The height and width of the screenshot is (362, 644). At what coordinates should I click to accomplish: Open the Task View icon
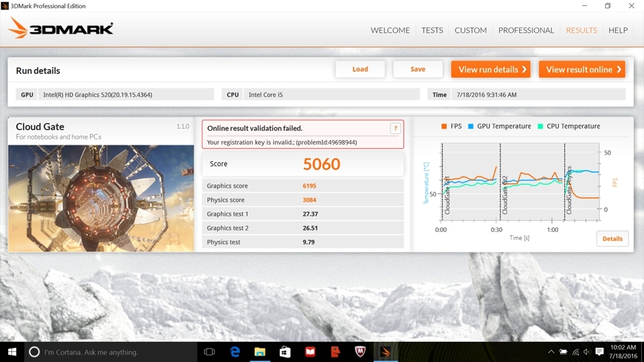209,352
